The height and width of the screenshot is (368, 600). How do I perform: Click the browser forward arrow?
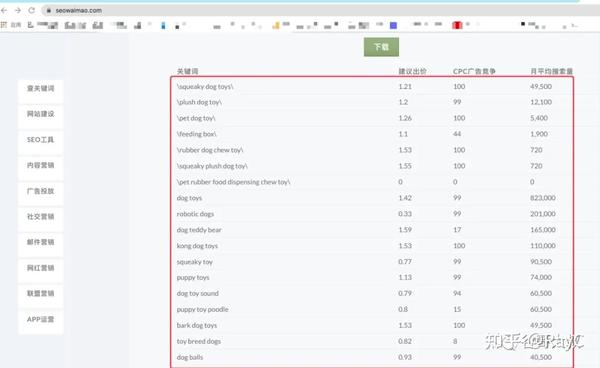(18, 10)
